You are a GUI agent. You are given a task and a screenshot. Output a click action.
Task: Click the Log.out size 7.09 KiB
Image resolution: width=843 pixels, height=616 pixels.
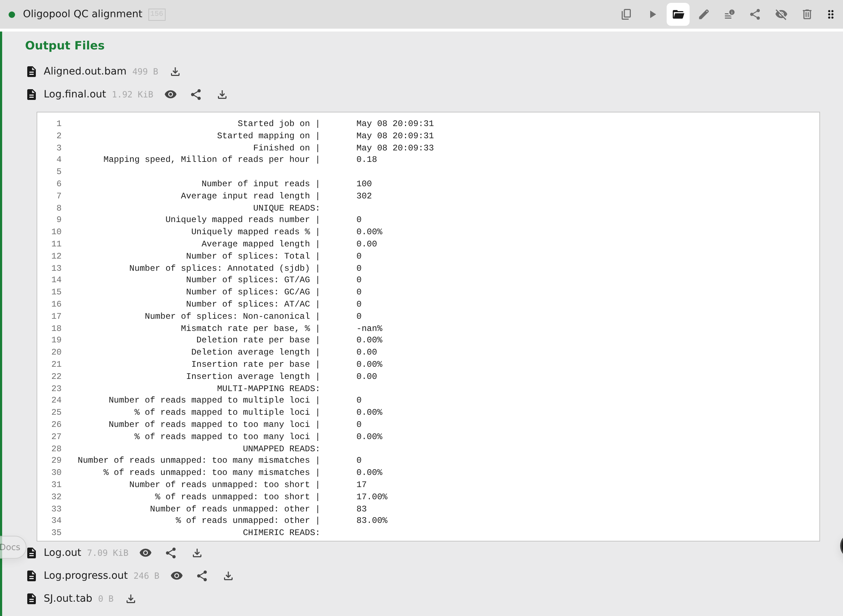click(x=108, y=553)
